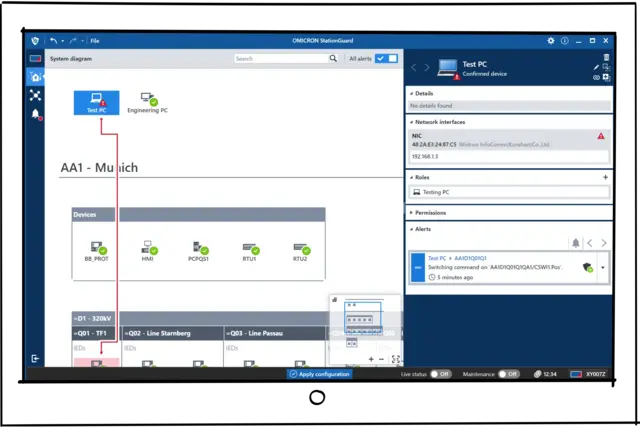Click the Search input field
The height and width of the screenshot is (427, 640).
280,59
